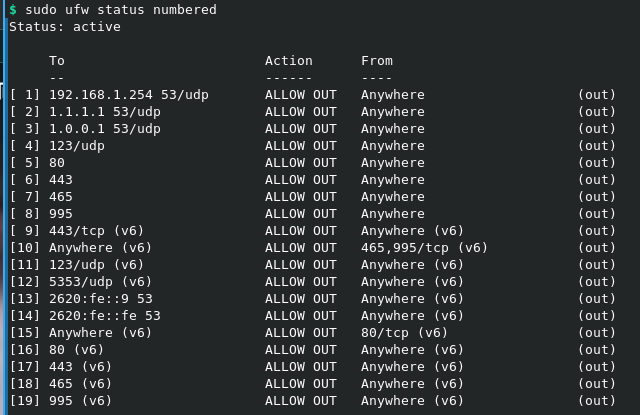Click the '5353/udp (v6)' rule destination
This screenshot has width=640, height=415.
(100, 282)
